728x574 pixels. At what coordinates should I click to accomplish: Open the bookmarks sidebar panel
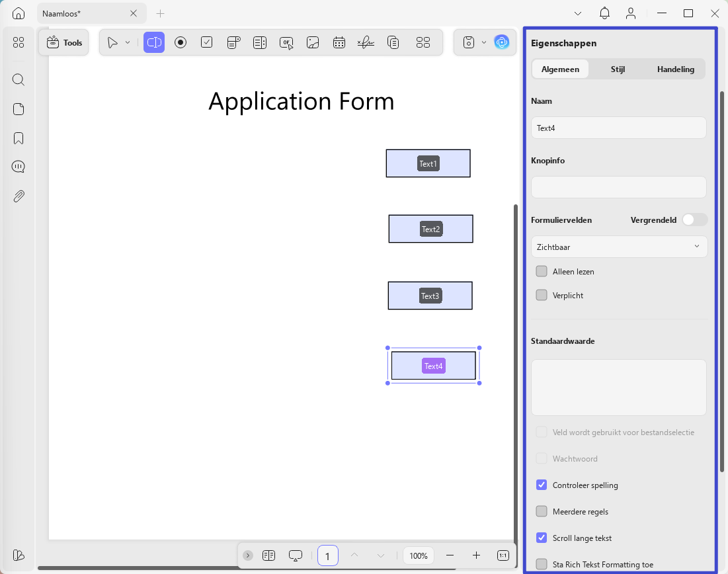pyautogui.click(x=19, y=138)
